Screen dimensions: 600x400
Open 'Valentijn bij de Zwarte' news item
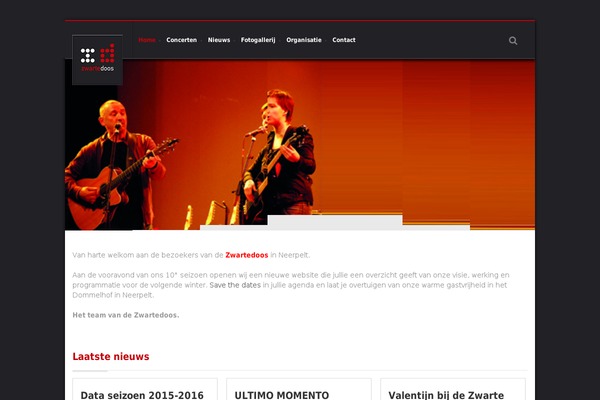(446, 395)
